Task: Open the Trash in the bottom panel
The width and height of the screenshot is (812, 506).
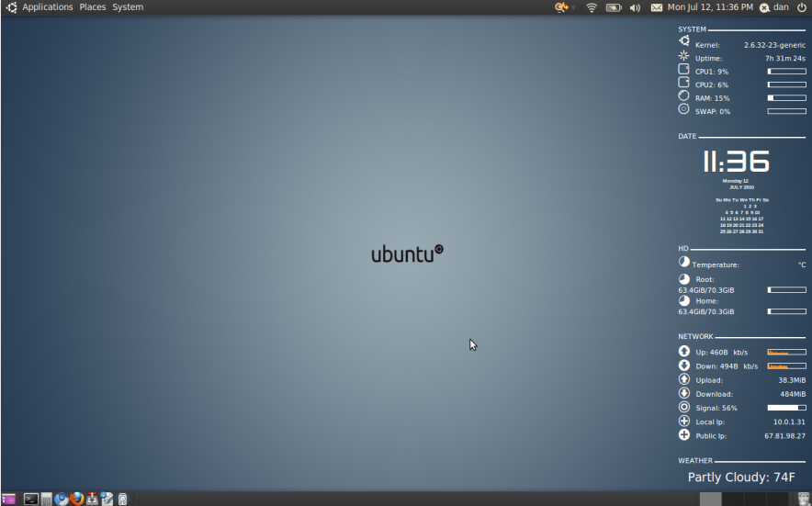Action: 803,500
